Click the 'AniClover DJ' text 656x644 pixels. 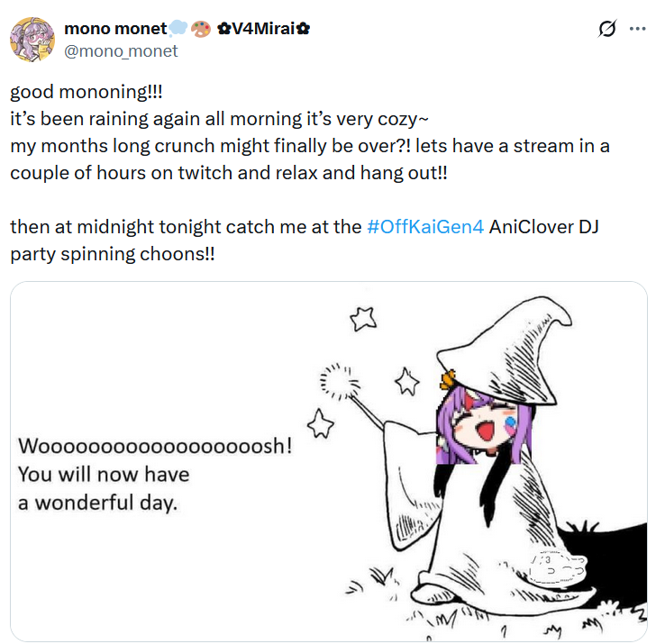click(543, 227)
